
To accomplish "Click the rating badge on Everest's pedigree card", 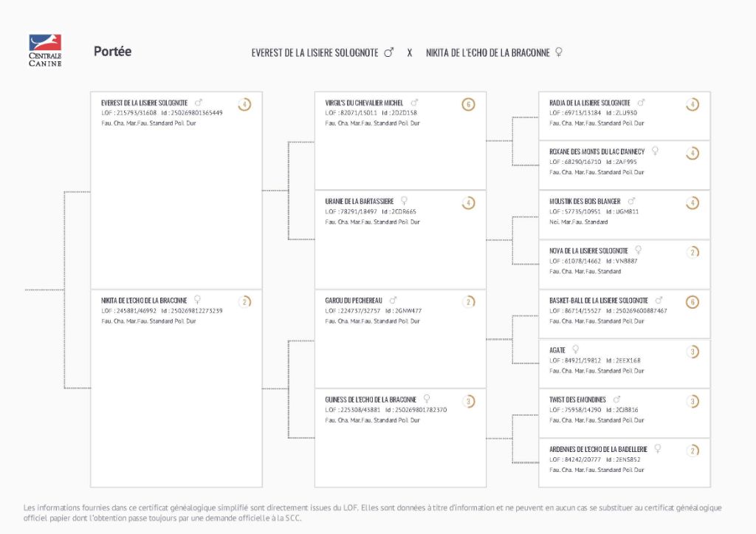I will (x=244, y=104).
